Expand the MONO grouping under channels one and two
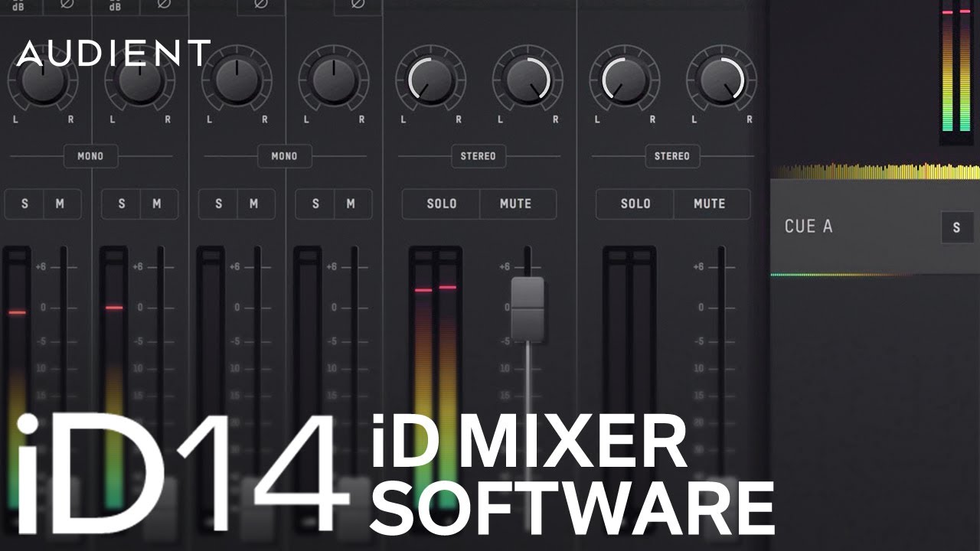This screenshot has height=551, width=980. click(90, 157)
